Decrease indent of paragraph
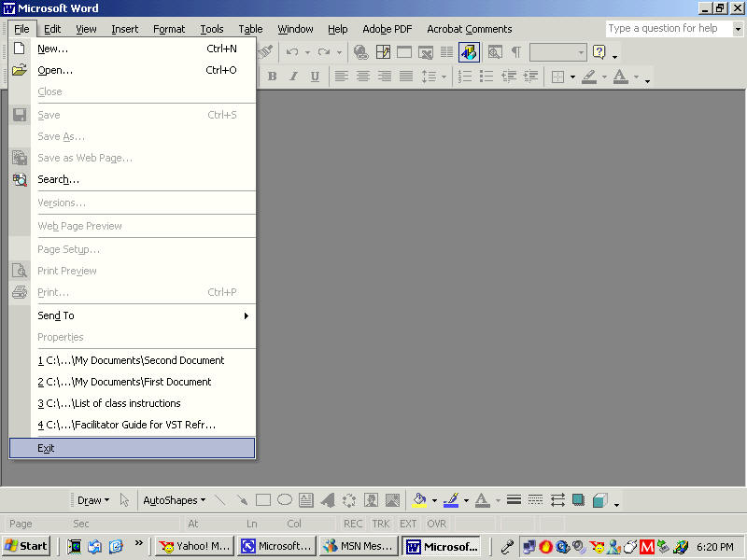This screenshot has height=560, width=747. click(x=508, y=77)
